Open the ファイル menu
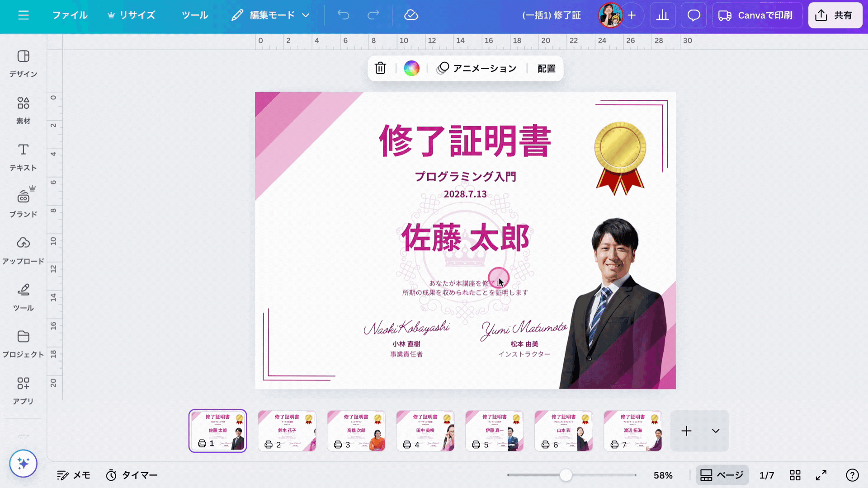This screenshot has height=488, width=868. pyautogui.click(x=70, y=15)
